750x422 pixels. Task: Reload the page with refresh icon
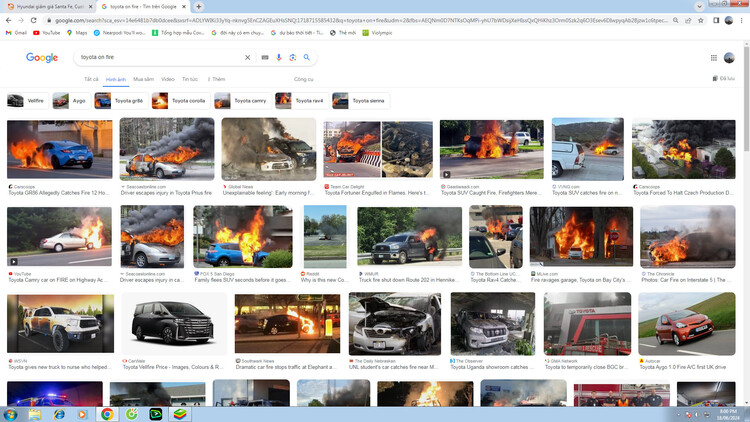coord(33,21)
